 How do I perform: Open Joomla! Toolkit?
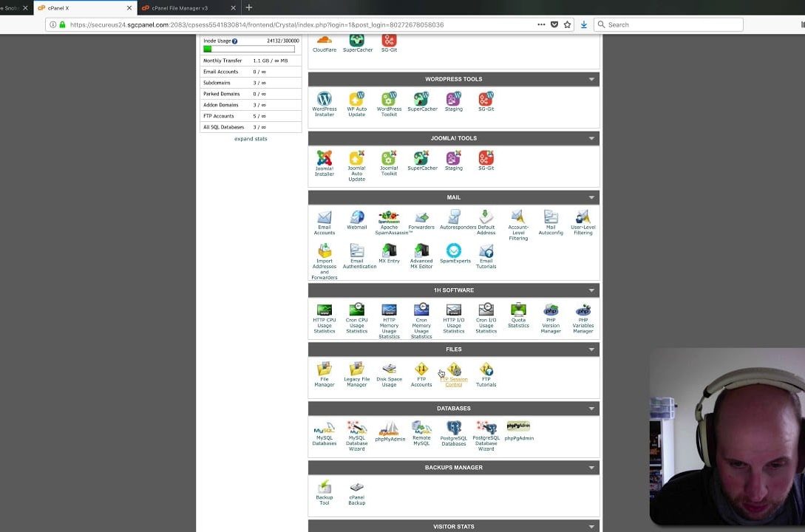(x=389, y=163)
